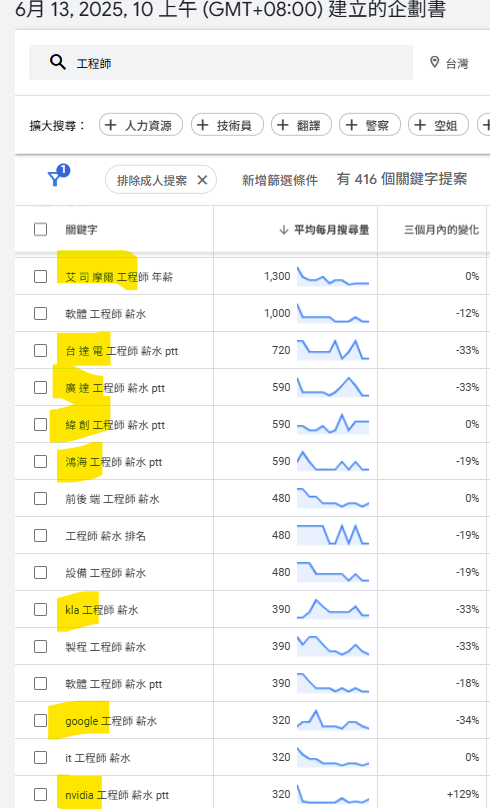This screenshot has height=810, width=490.
Task: Remove the 排除成人提案 filter chip
Action: point(202,180)
